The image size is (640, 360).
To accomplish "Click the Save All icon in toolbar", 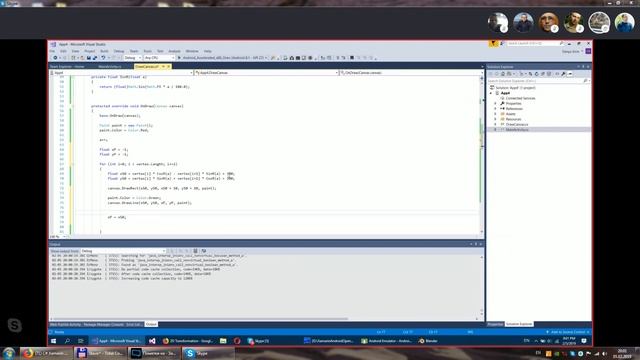I will pos(95,58).
